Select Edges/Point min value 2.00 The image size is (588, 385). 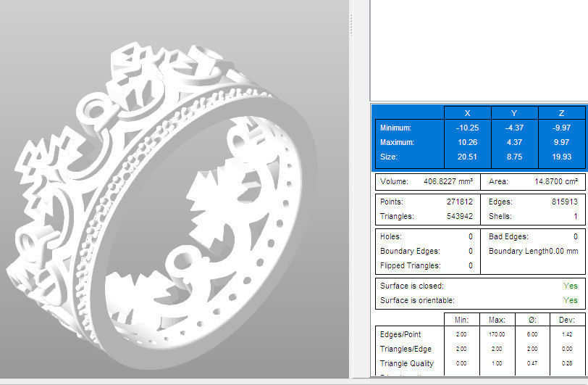461,334
